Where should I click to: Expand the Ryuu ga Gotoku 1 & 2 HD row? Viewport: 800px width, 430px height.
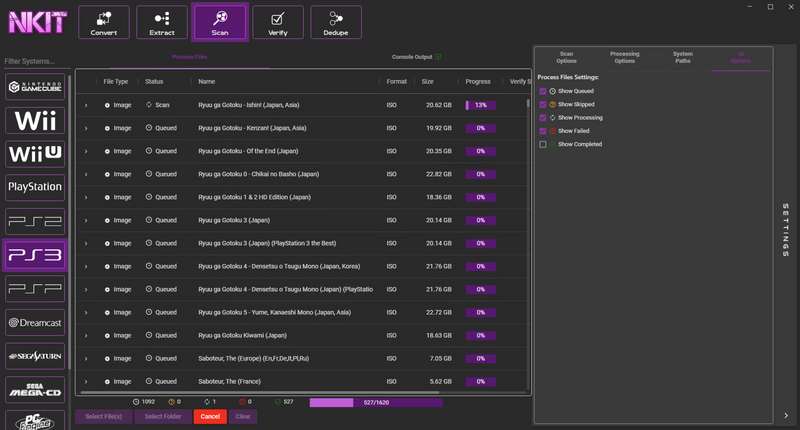click(x=86, y=197)
